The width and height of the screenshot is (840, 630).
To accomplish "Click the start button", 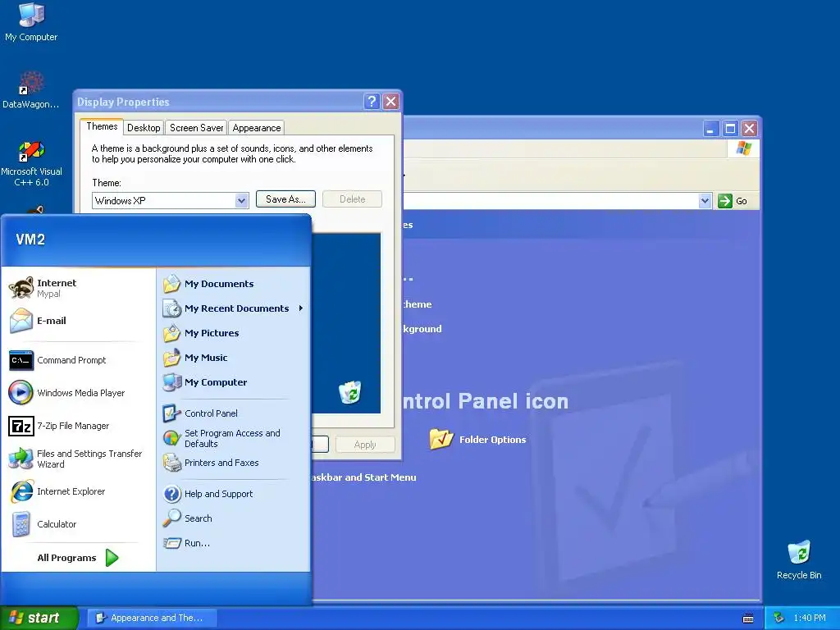I will coord(39,618).
